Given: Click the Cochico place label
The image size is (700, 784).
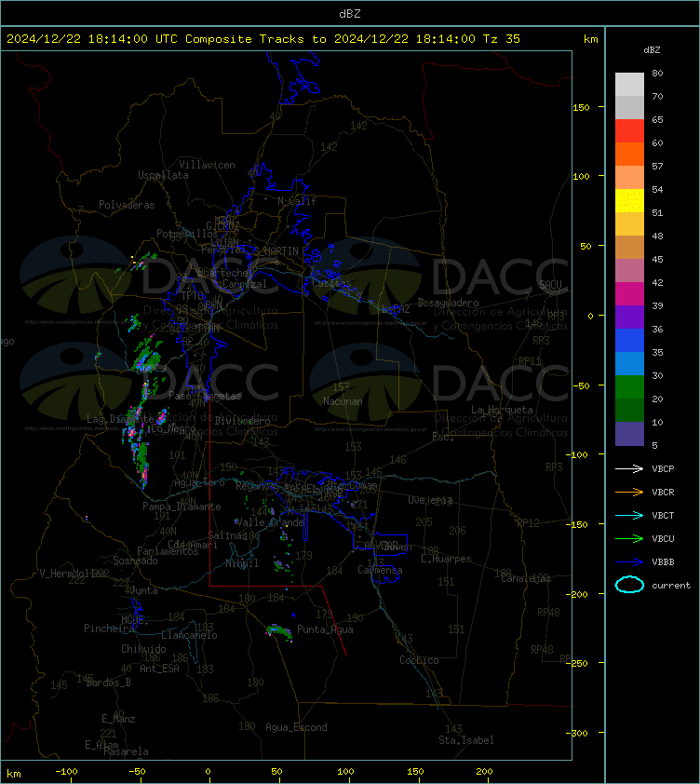Looking at the screenshot, I should [419, 660].
